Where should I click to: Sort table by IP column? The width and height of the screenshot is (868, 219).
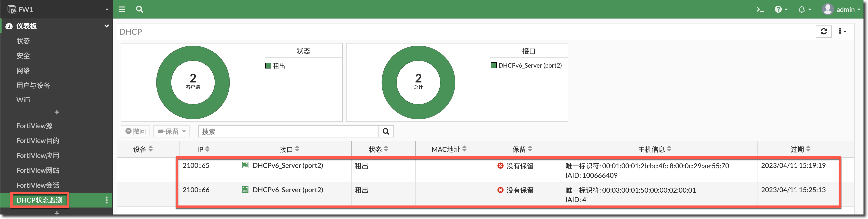click(x=203, y=149)
